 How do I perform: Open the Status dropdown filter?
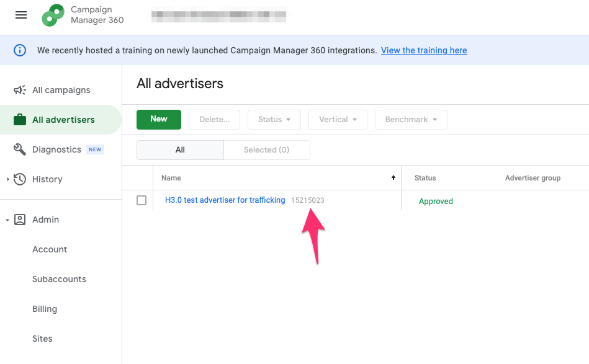pos(274,120)
